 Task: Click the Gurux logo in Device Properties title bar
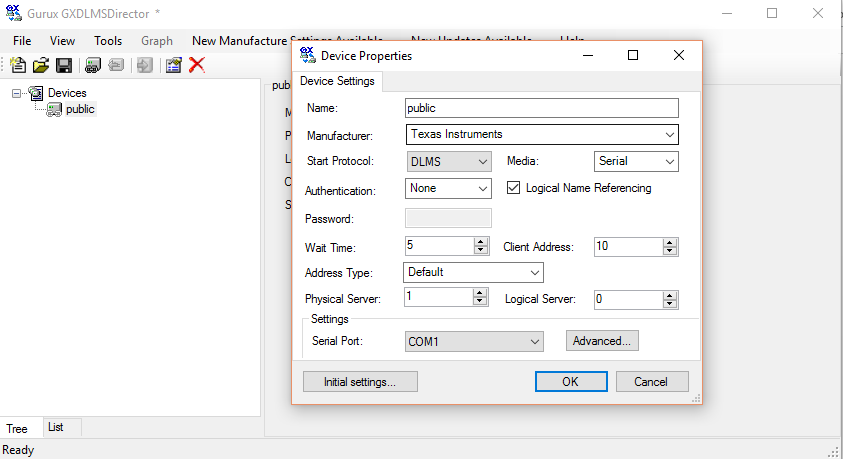click(x=308, y=55)
